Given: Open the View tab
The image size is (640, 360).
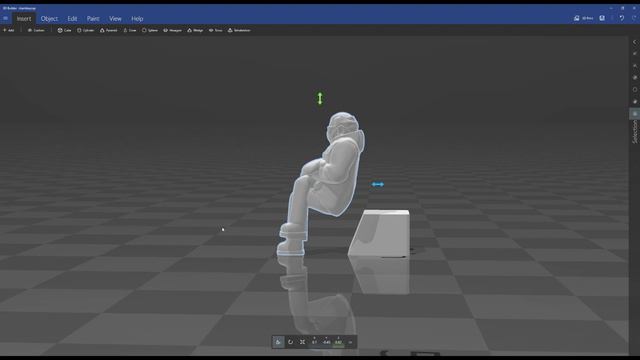Looking at the screenshot, I should click(x=115, y=18).
